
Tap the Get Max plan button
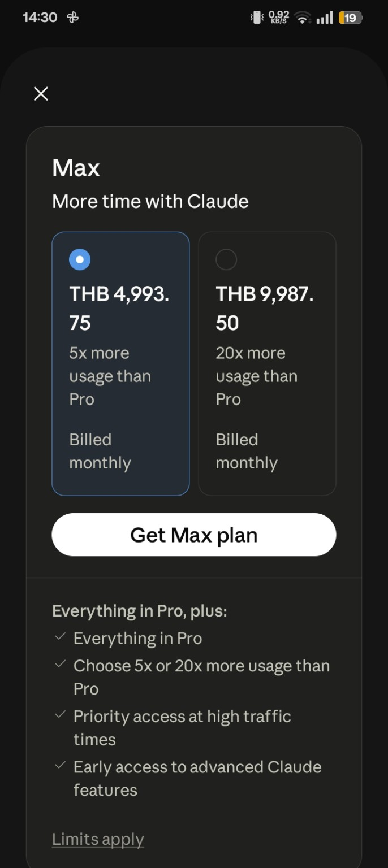coord(194,535)
